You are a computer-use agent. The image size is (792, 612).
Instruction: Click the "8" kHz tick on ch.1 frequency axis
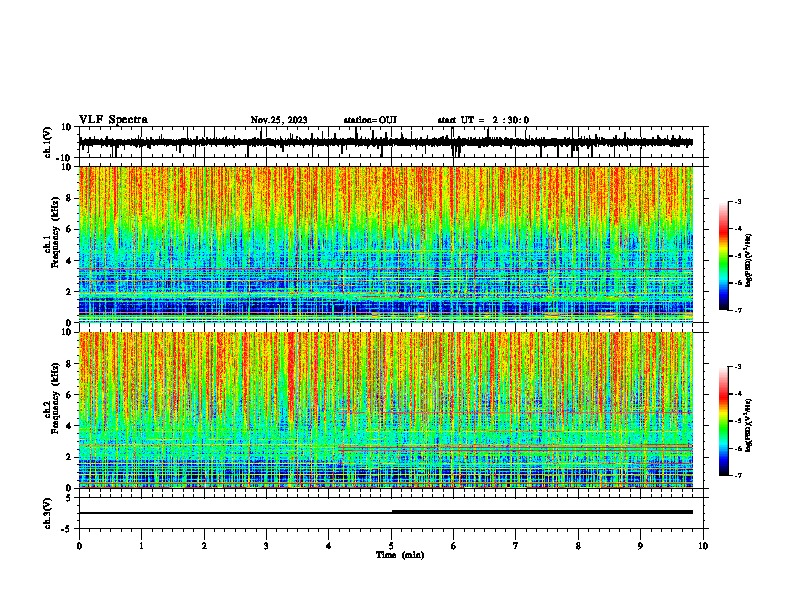tap(69, 198)
